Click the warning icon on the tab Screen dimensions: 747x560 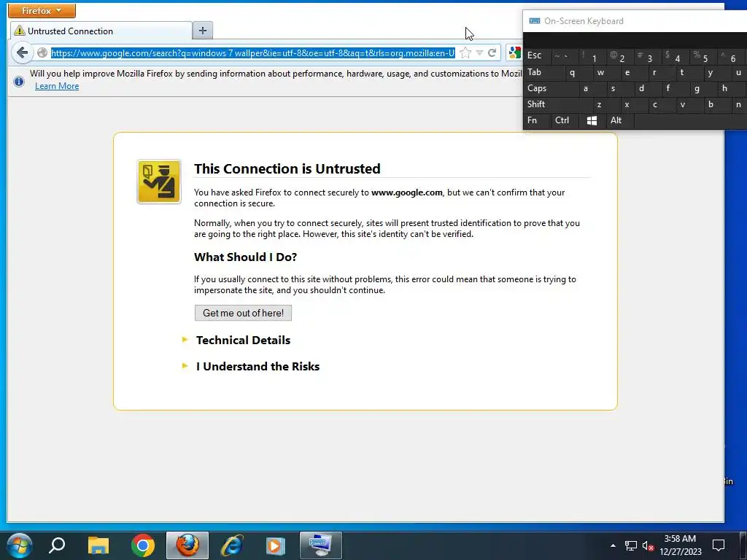point(20,31)
